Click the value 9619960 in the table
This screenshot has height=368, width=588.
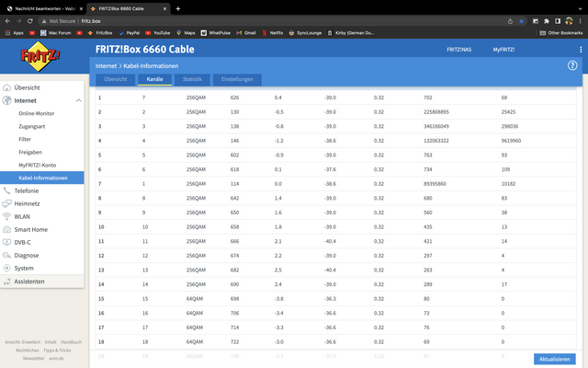point(511,141)
